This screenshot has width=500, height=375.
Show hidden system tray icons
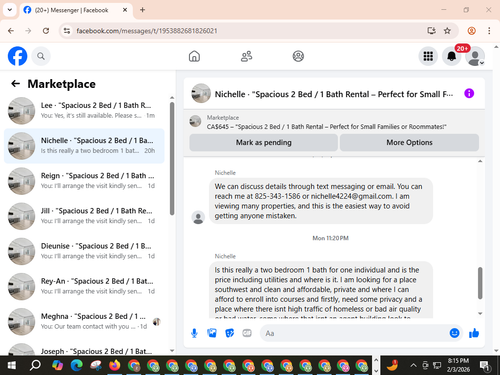coord(413,365)
